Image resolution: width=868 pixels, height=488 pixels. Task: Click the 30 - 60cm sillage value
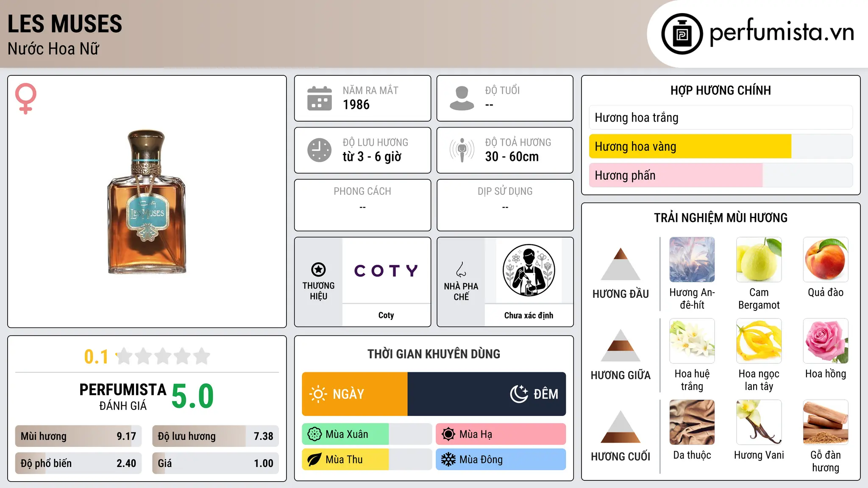(512, 157)
